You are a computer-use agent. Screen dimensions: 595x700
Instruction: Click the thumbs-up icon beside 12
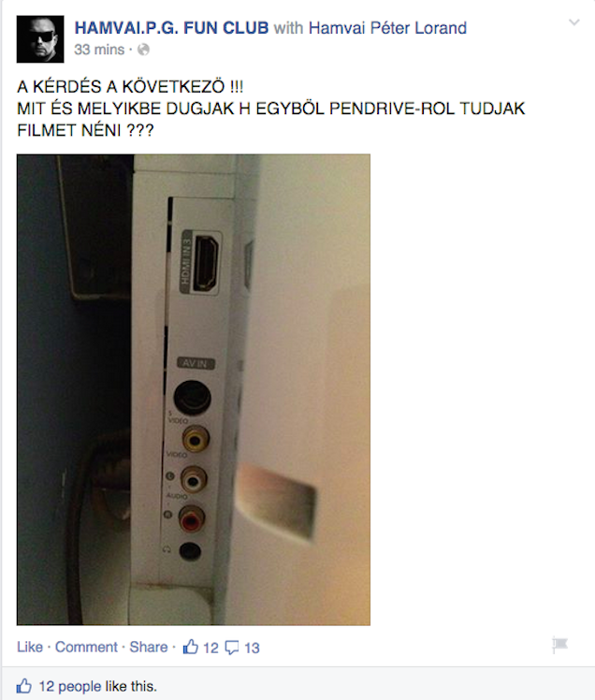click(x=191, y=647)
